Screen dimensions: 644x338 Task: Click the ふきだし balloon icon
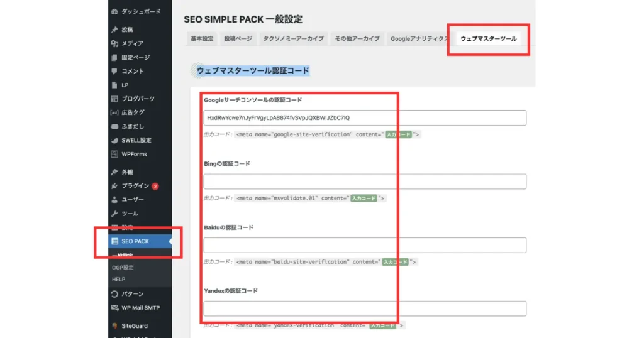[114, 126]
